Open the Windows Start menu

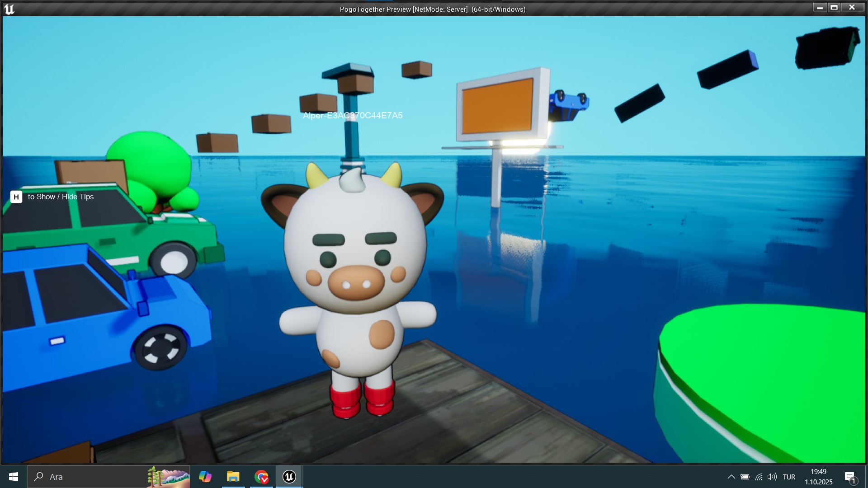coord(14,477)
